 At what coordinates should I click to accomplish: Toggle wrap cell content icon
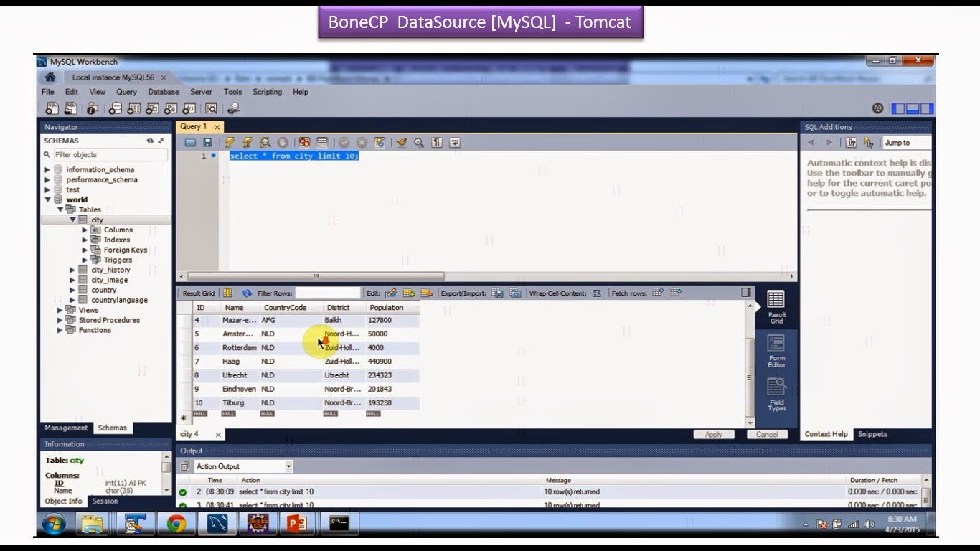point(597,293)
